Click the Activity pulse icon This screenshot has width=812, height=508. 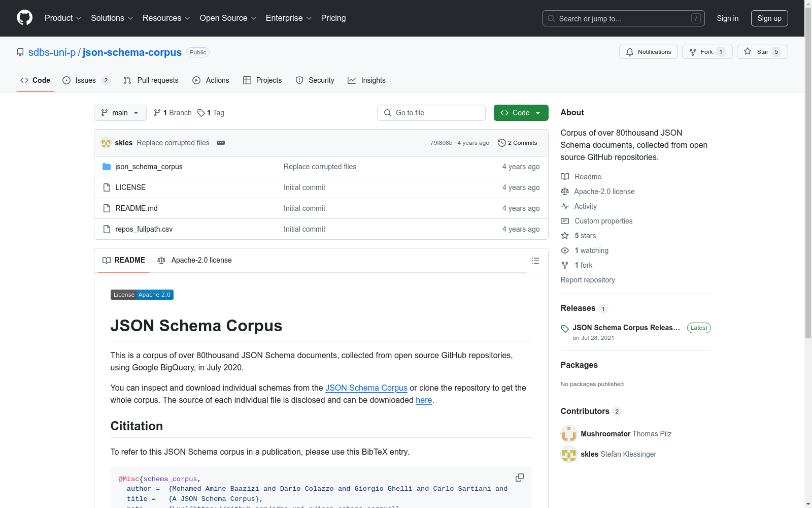click(x=565, y=206)
